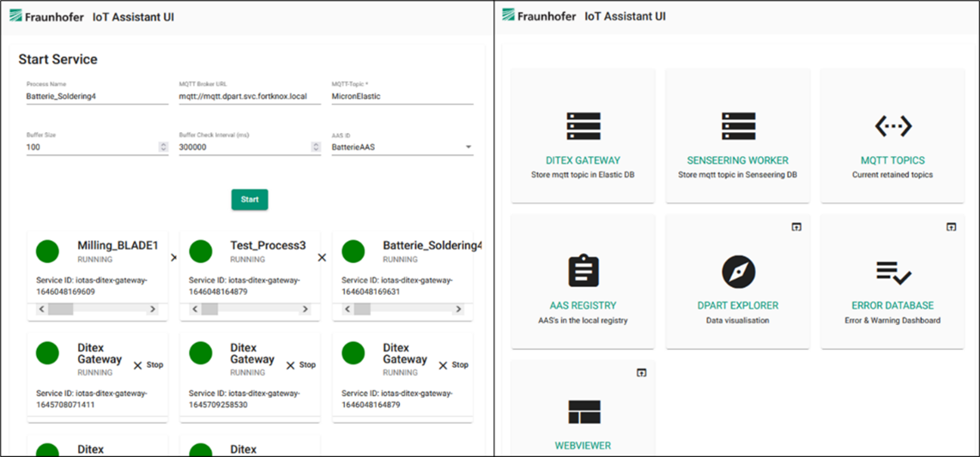Click right scroll arrow in Batterie_Soldering4 card
The image size is (980, 457).
pyautogui.click(x=458, y=309)
